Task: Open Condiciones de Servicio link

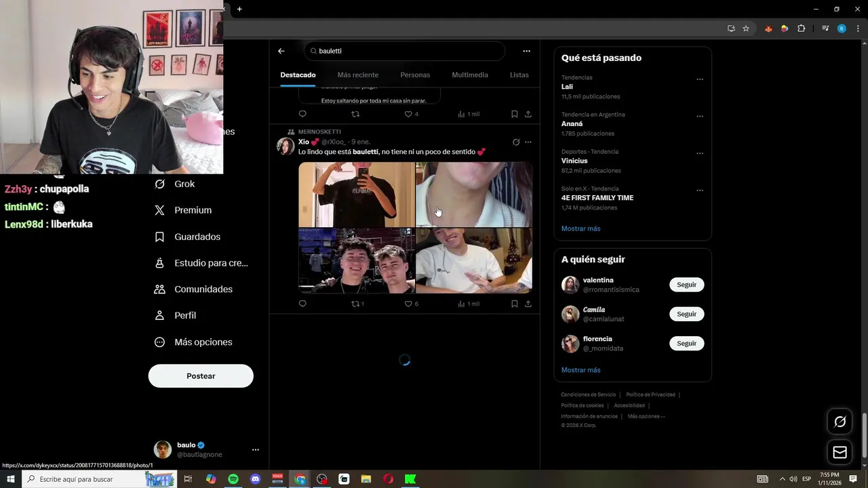Action: (588, 394)
